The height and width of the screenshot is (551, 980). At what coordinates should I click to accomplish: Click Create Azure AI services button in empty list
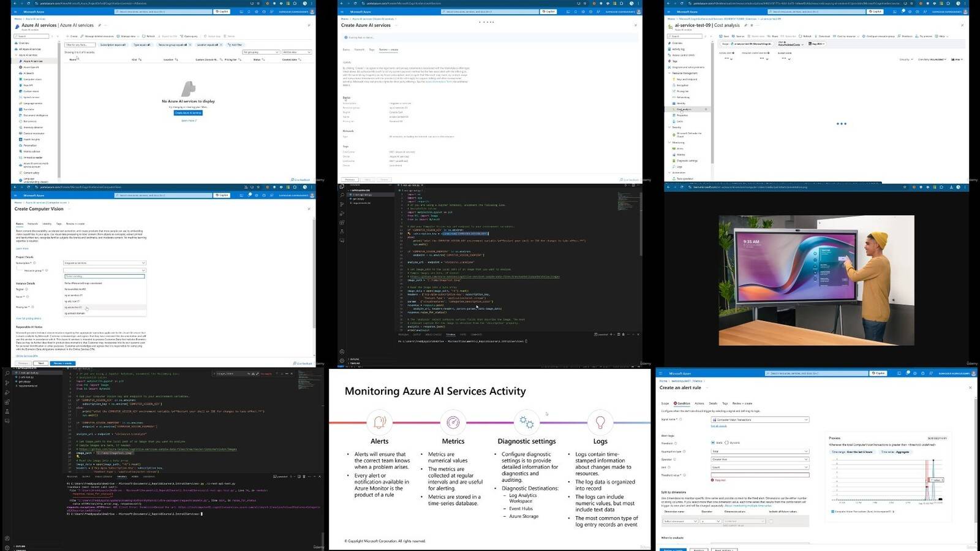188,113
